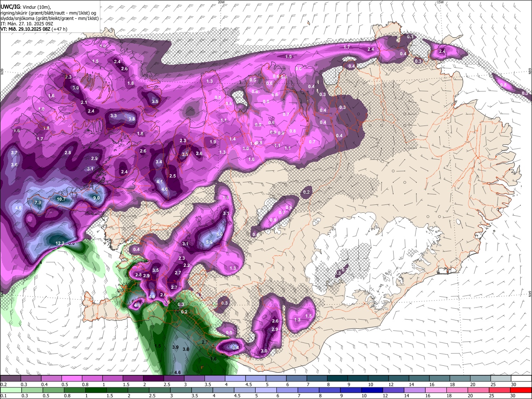Click the "Vindur (10m)" header text
The width and height of the screenshot is (532, 399).
36,7
